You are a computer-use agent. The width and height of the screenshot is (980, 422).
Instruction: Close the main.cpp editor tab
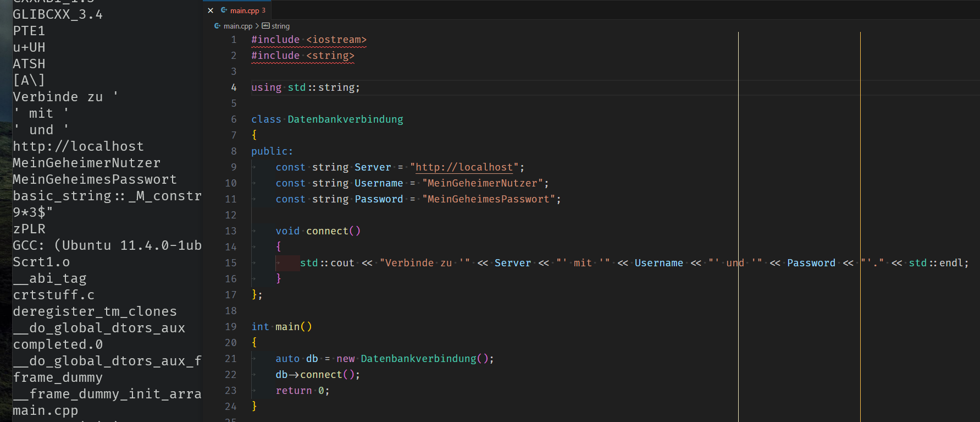[211, 10]
